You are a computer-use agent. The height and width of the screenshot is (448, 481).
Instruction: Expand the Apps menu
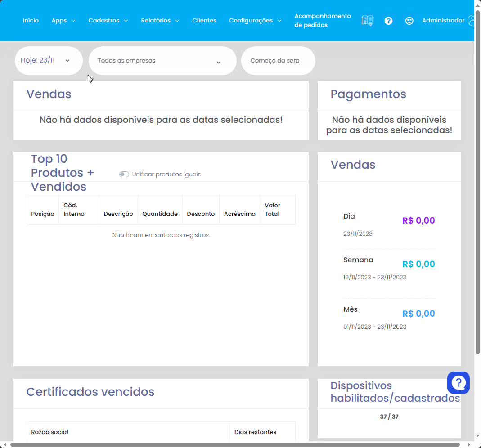click(x=63, y=21)
